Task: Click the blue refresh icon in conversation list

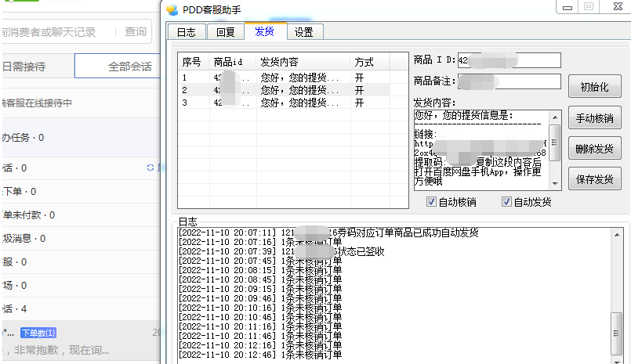Action: 150,168
